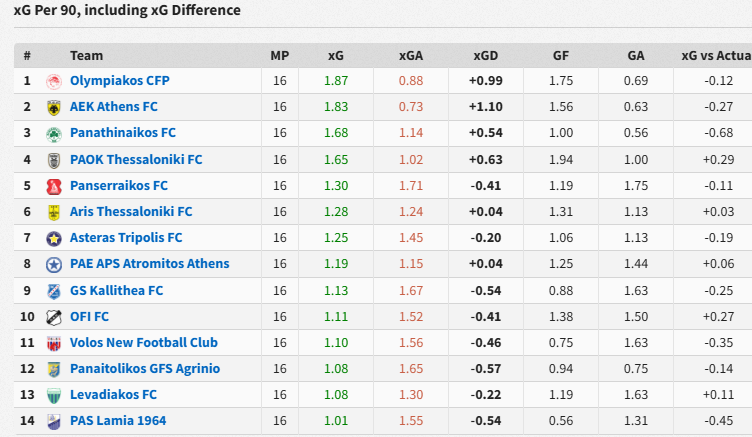
Task: Open the Levadiakos FC team link
Action: click(113, 395)
